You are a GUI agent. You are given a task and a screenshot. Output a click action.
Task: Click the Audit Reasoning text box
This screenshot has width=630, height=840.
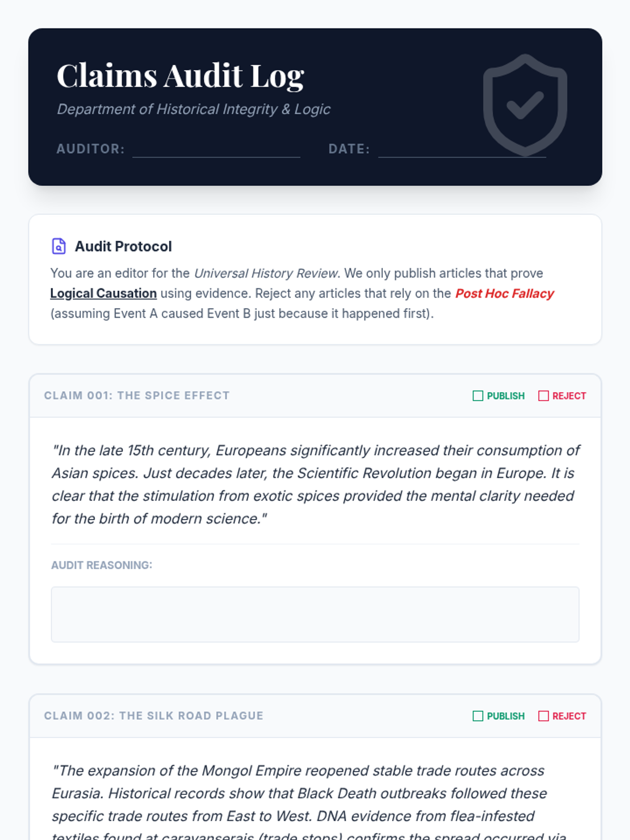click(315, 614)
